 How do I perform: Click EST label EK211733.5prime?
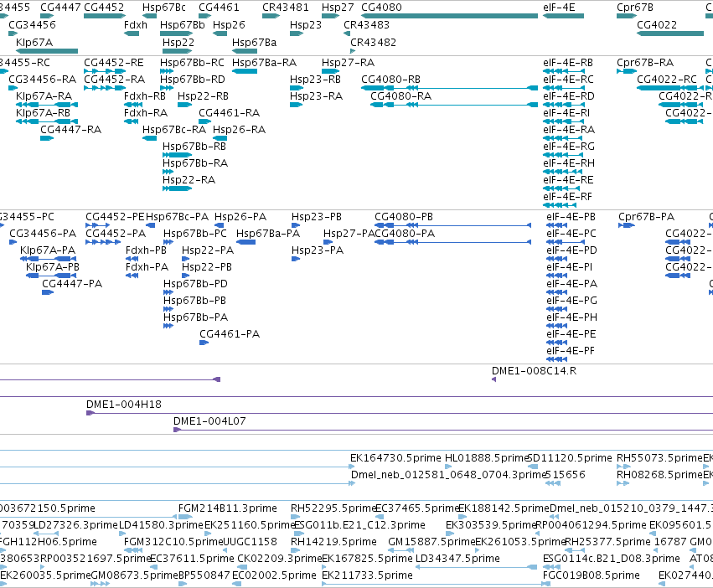(367, 575)
